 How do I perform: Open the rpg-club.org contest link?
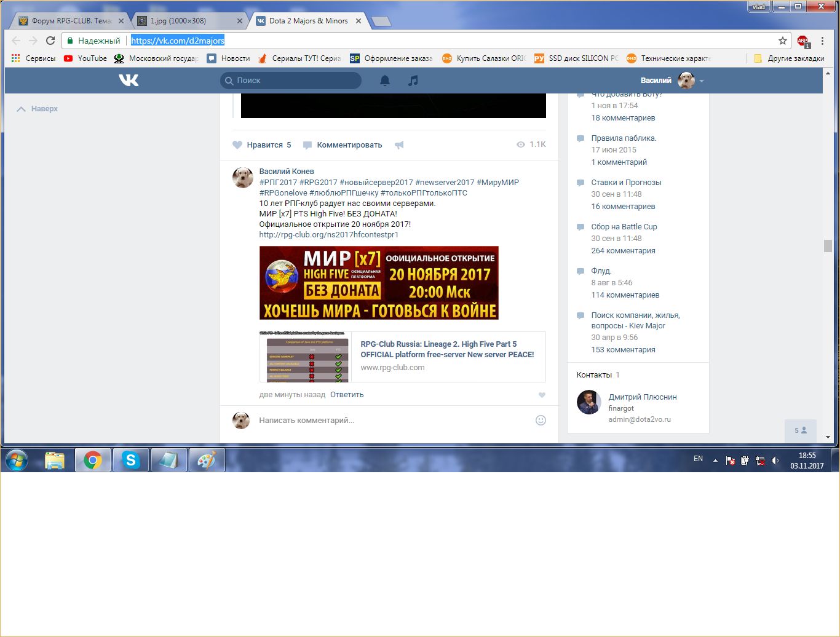click(329, 235)
